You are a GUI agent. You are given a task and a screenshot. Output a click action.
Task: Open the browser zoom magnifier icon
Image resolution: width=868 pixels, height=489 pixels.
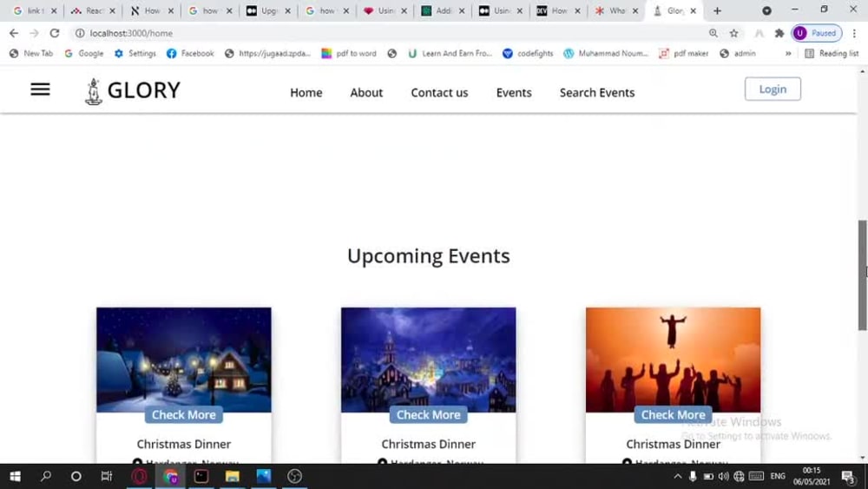coord(713,33)
